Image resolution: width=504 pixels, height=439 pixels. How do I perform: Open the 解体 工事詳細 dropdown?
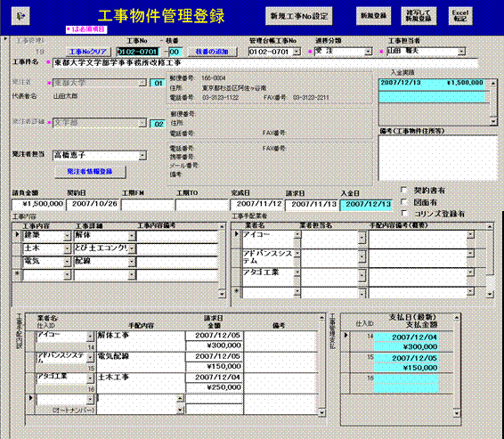132,236
